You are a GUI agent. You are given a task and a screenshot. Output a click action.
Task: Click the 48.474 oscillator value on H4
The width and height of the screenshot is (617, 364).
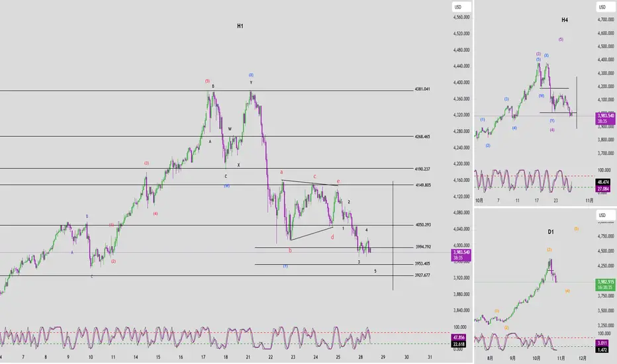tap(603, 182)
